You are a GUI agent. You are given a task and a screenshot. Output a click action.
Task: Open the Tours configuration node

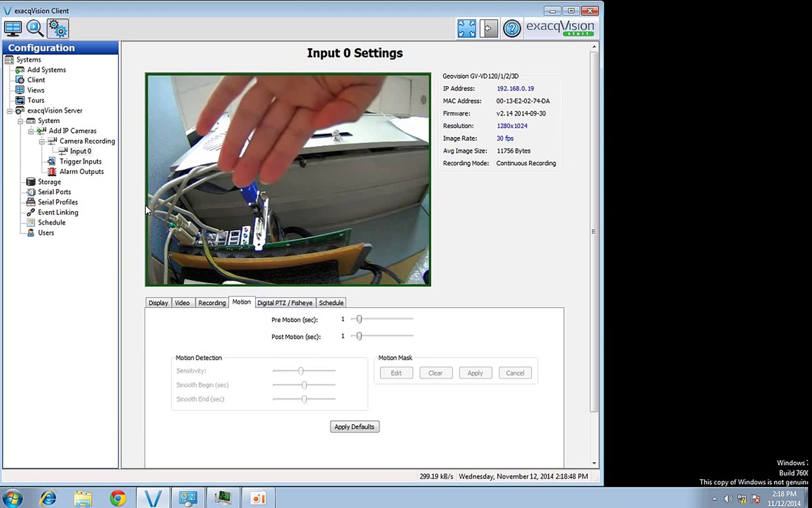tap(36, 100)
